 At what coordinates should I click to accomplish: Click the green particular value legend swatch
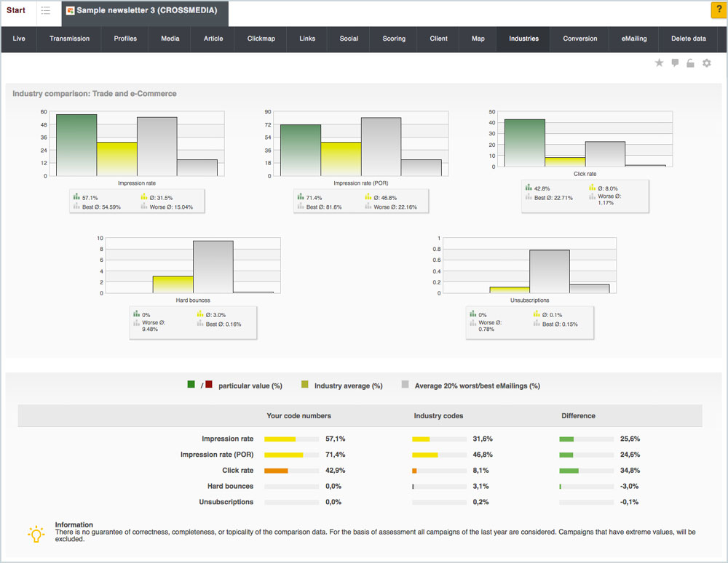(x=191, y=385)
